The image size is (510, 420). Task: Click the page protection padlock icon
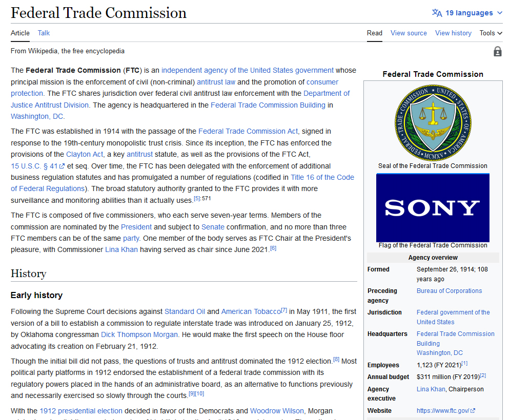point(497,51)
